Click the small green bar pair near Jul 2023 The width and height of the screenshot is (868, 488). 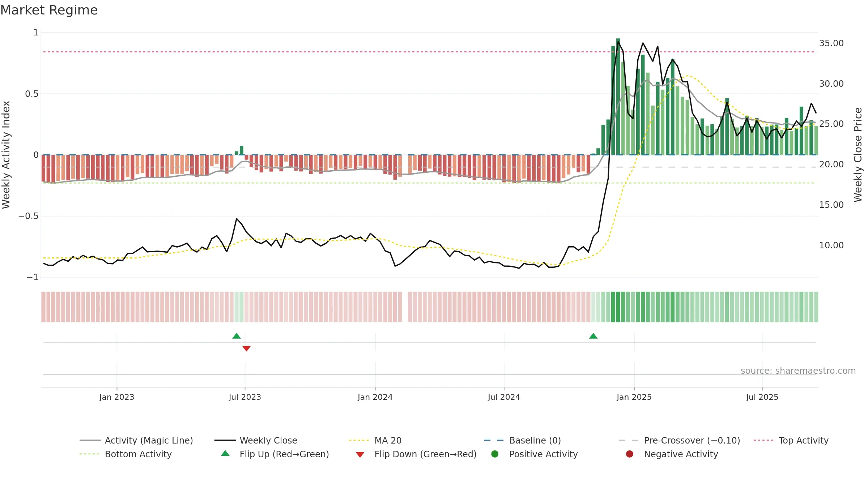click(x=239, y=150)
